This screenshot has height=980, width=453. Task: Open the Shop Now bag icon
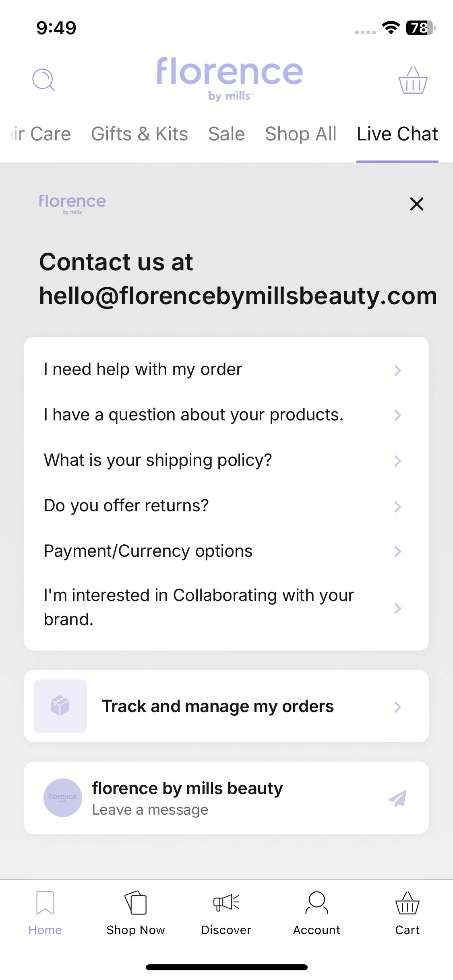(x=136, y=903)
